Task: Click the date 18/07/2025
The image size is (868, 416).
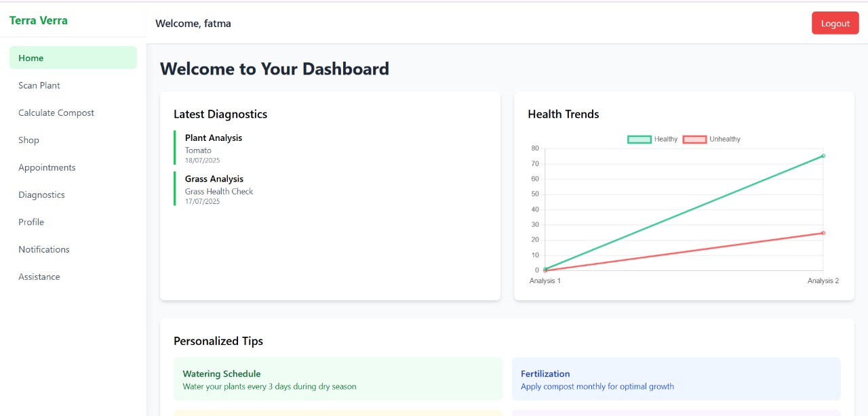Action: pyautogui.click(x=202, y=161)
